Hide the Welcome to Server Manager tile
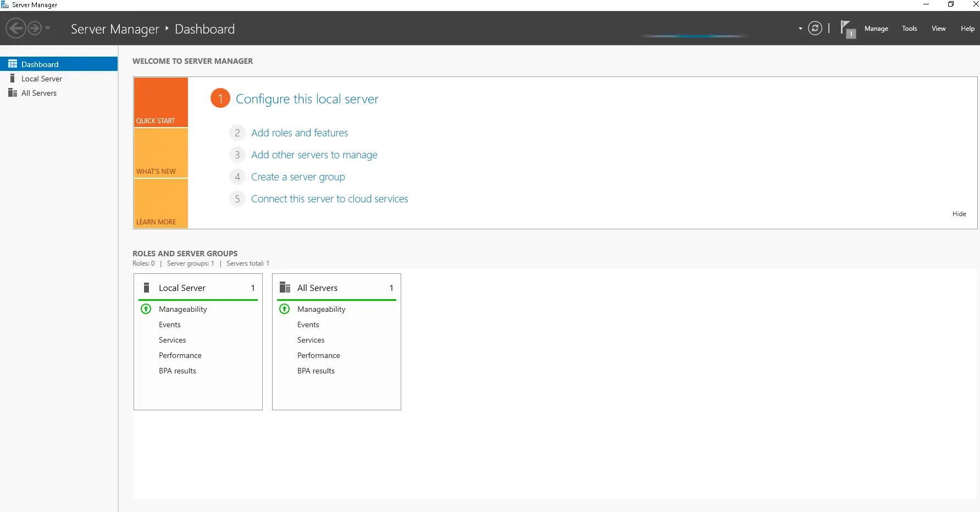The height and width of the screenshot is (512, 980). [x=959, y=214]
